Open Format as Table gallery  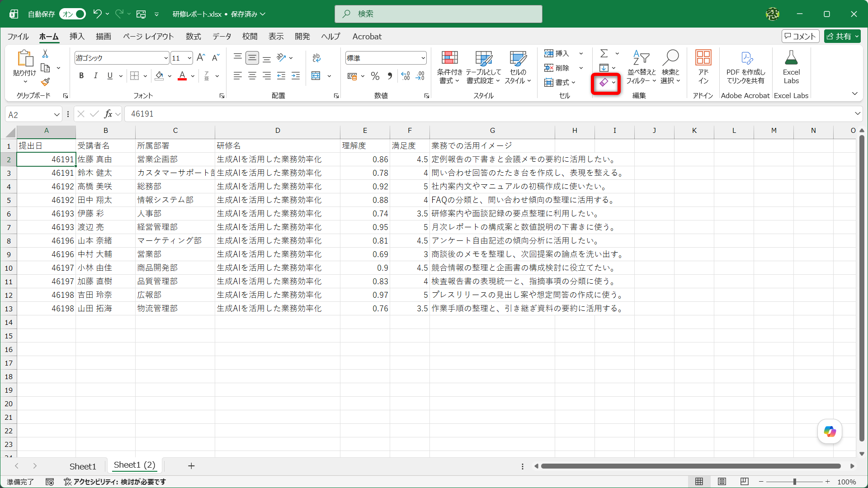pyautogui.click(x=483, y=67)
